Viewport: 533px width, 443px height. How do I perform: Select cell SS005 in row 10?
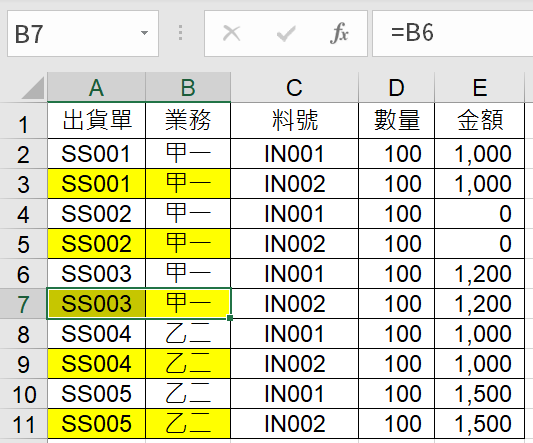point(97,393)
